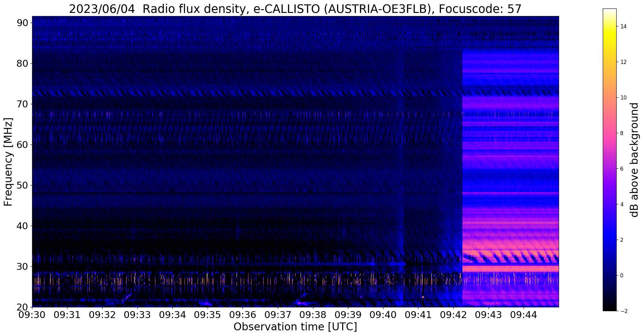Viewport: 644px width, 336px height.
Task: Pick the 14 value on the colorbar scale
Action: coord(623,26)
